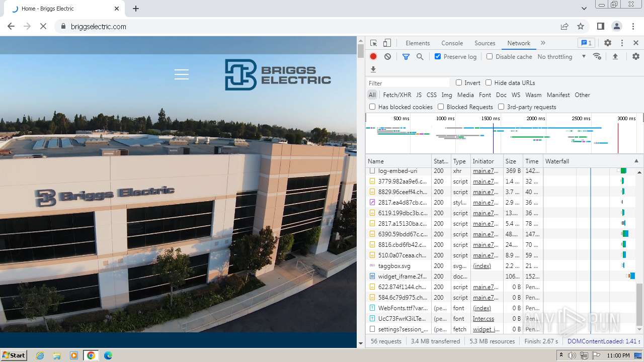Sort by the Size column header
This screenshot has width=644, height=362.
[x=513, y=161]
